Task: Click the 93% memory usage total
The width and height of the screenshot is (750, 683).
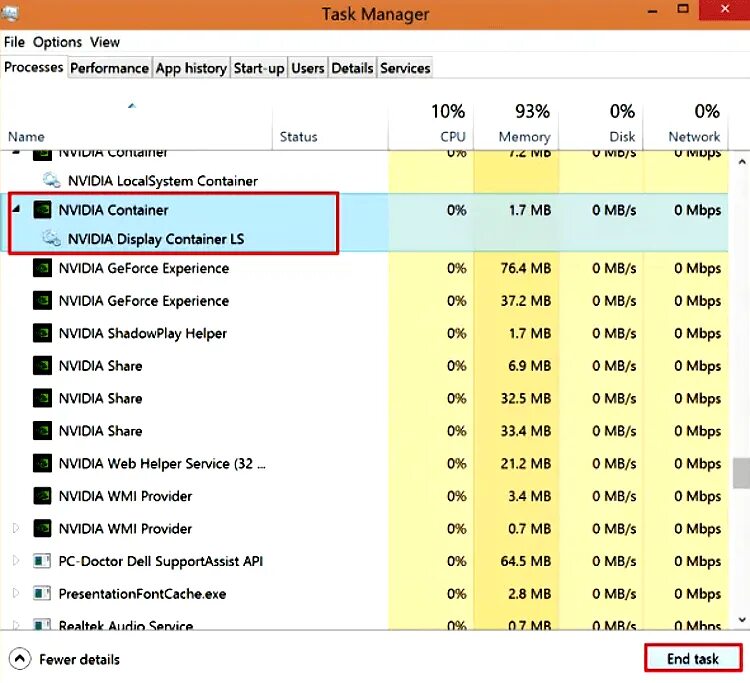Action: click(532, 111)
